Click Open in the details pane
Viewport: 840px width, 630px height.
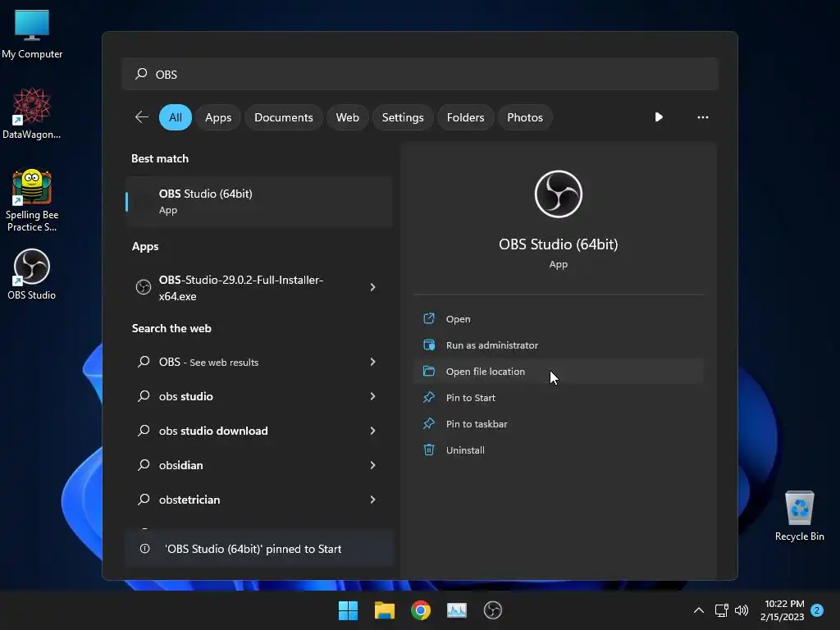(x=558, y=319)
